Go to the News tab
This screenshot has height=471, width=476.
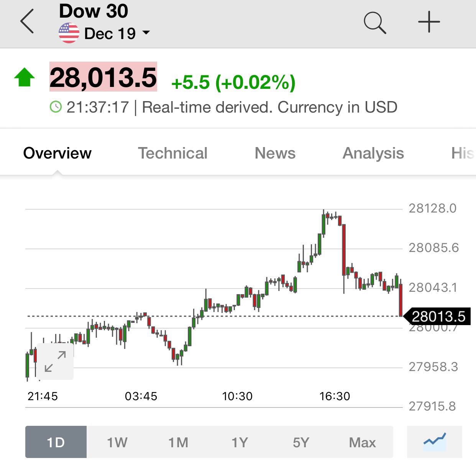[275, 153]
